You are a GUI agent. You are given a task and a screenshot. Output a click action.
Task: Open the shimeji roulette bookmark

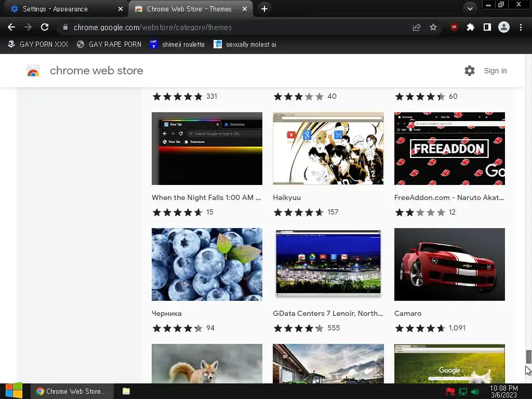(177, 44)
